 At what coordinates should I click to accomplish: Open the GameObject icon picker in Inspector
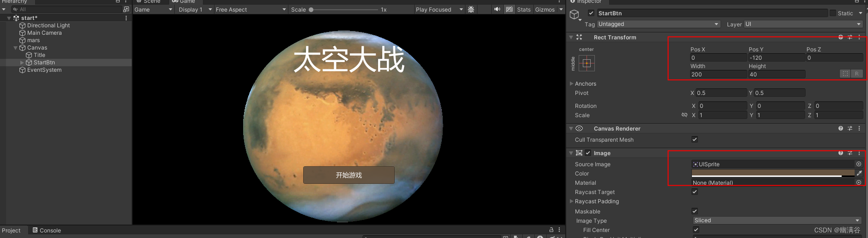pos(575,15)
